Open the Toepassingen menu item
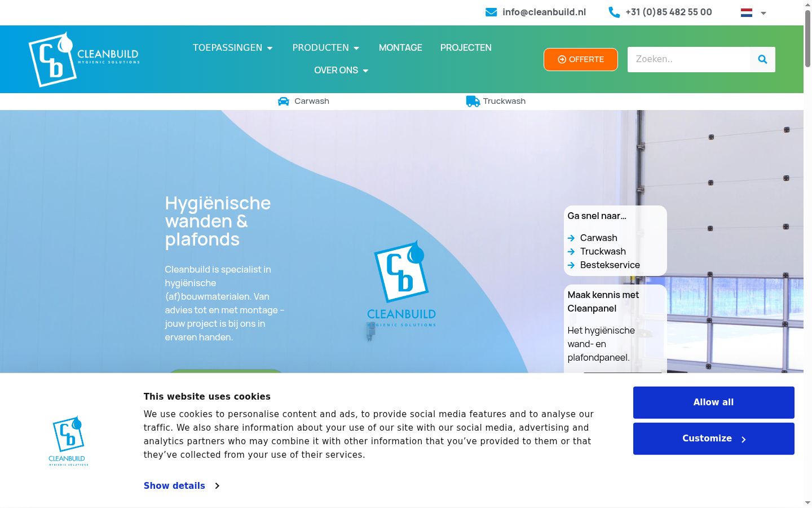Viewport: 812px width, 508px height. click(227, 47)
